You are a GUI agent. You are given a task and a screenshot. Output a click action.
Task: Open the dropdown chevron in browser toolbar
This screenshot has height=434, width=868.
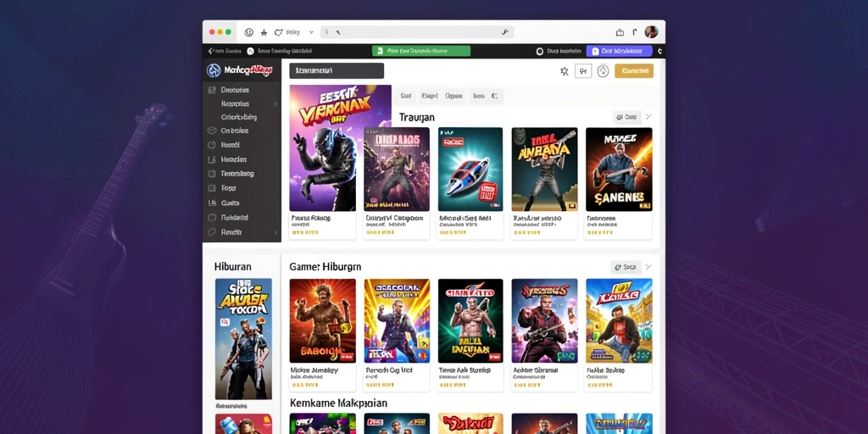tap(311, 33)
